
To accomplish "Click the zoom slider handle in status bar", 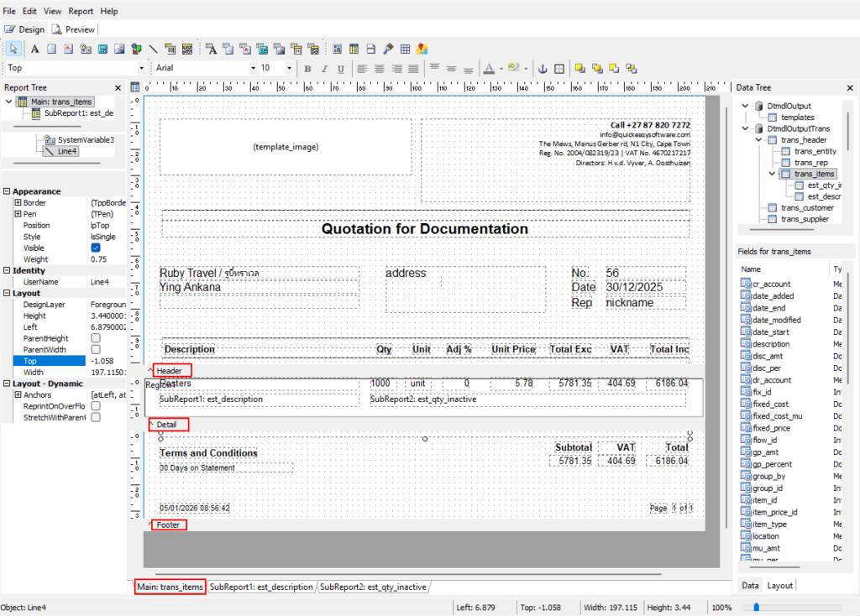I will (x=756, y=607).
